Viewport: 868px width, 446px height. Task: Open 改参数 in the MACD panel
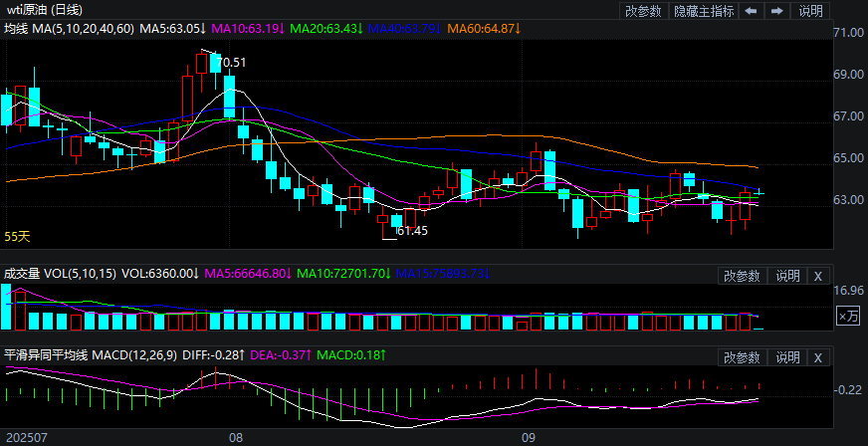pos(742,357)
